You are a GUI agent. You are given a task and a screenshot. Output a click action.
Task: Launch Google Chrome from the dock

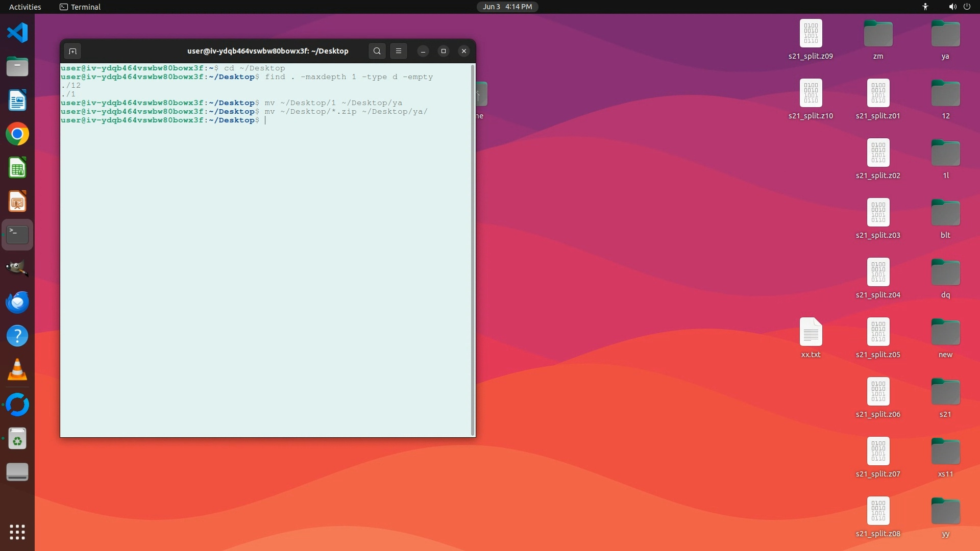tap(17, 134)
